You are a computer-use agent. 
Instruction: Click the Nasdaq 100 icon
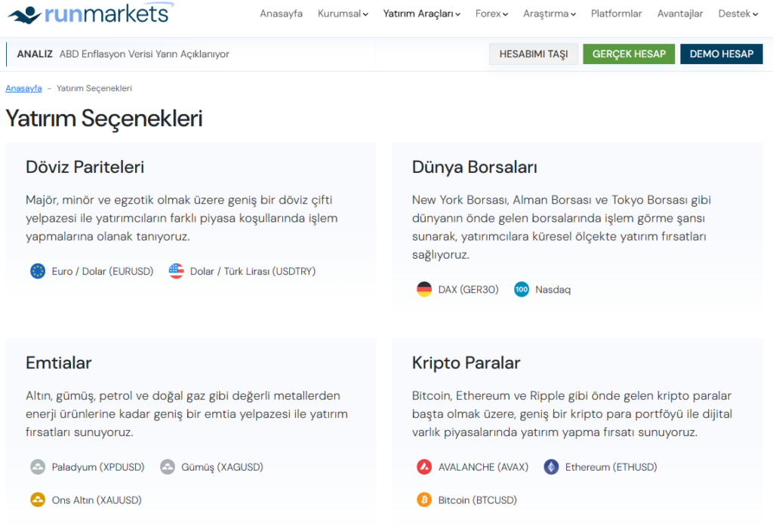(521, 289)
